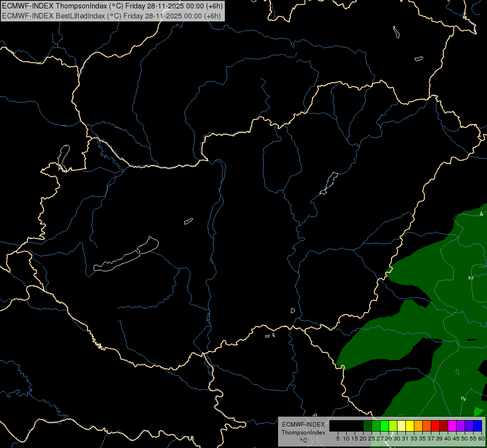The height and width of the screenshot is (448, 487).
Task: Pick the purple 45–50 legend swatch
Action: (x=461, y=426)
